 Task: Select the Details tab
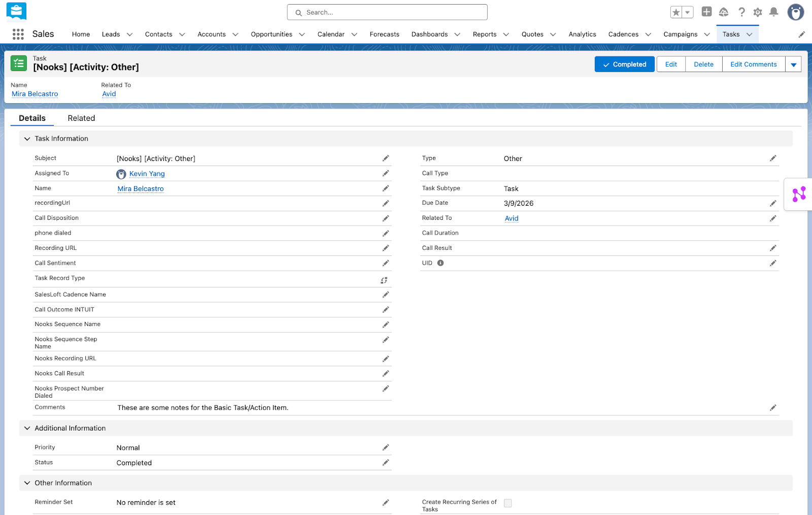click(x=32, y=118)
